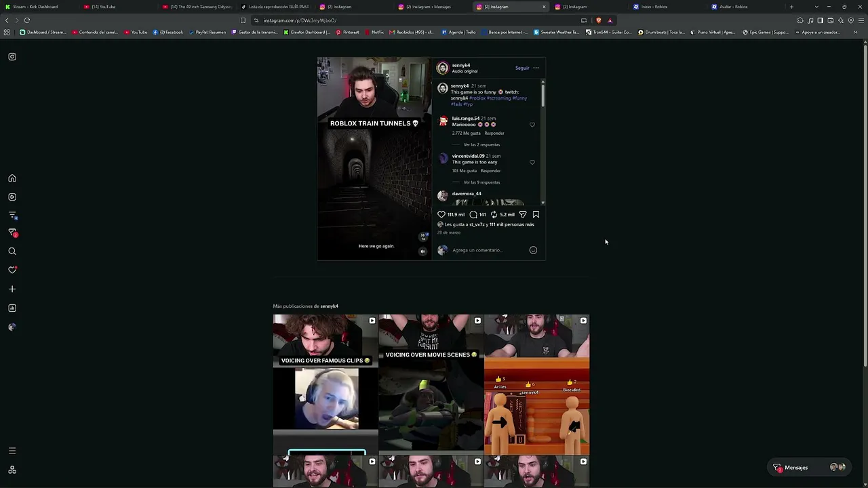
Task: Open the orange Roblox characters reel thumbnail
Action: tap(536, 384)
